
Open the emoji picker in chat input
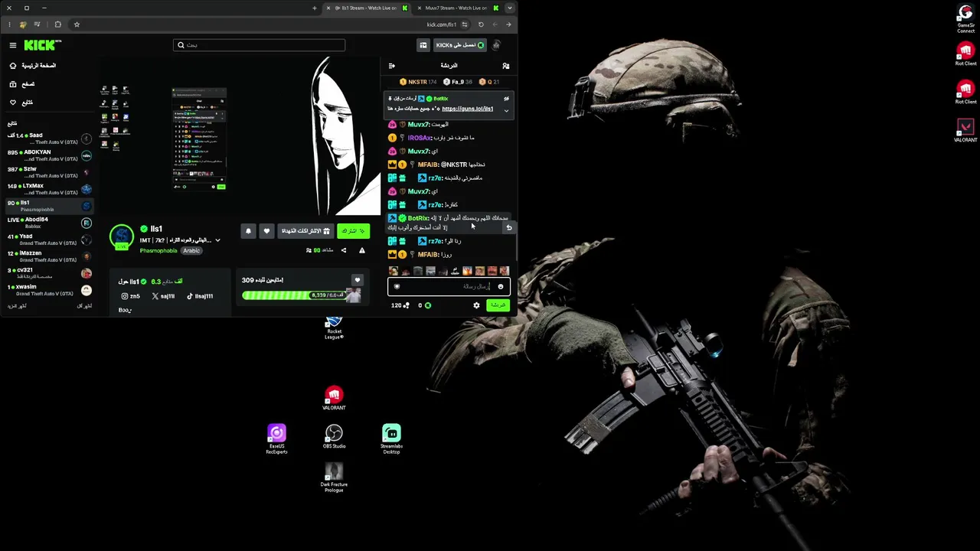tap(501, 287)
